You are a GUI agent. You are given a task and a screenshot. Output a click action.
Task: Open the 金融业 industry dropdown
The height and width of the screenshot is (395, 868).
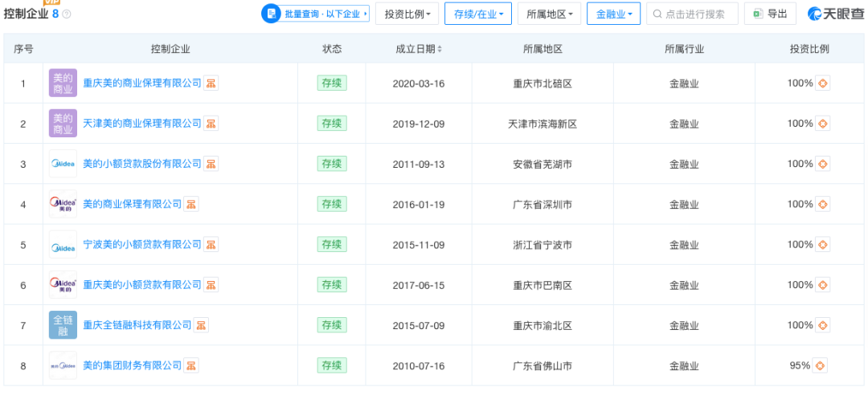[613, 14]
